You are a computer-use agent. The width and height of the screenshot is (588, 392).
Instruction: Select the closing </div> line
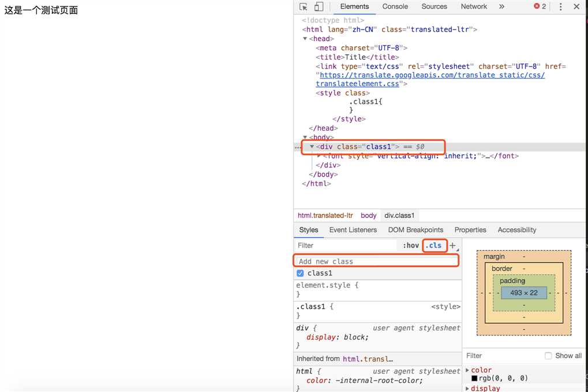(328, 165)
